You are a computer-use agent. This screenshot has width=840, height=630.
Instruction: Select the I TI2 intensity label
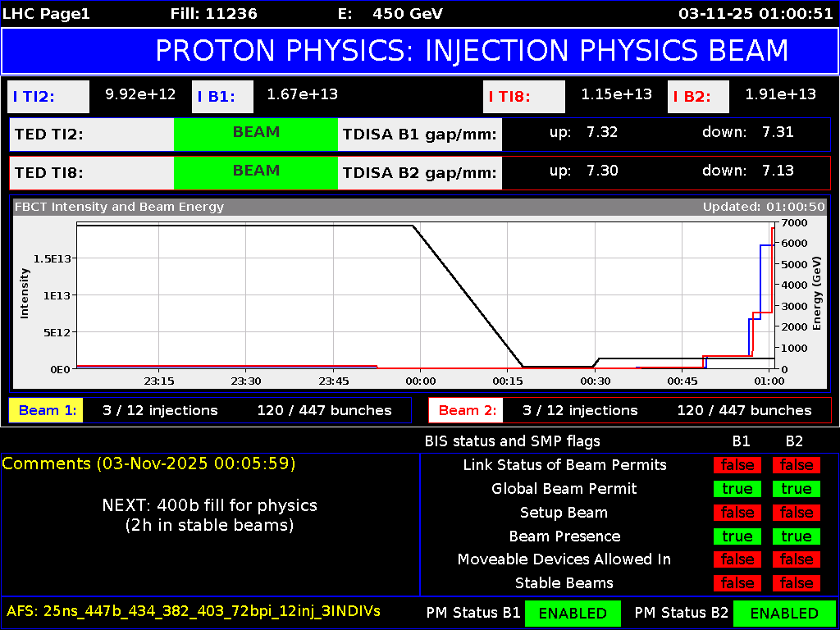click(48, 96)
